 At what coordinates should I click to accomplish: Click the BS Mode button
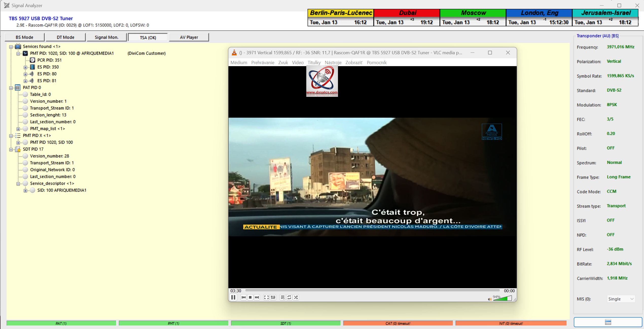point(24,37)
